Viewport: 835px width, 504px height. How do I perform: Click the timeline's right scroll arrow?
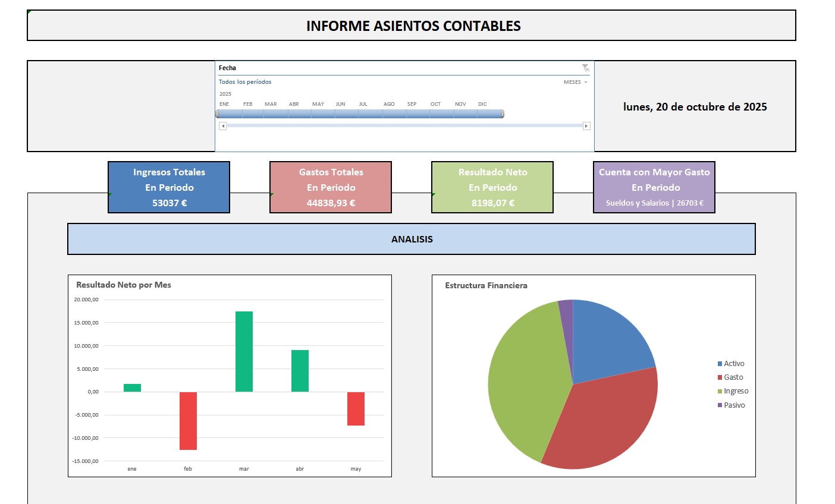click(586, 125)
